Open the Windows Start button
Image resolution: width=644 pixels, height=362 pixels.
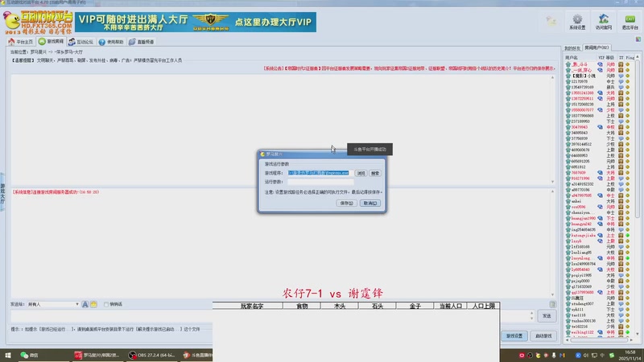(x=8, y=356)
